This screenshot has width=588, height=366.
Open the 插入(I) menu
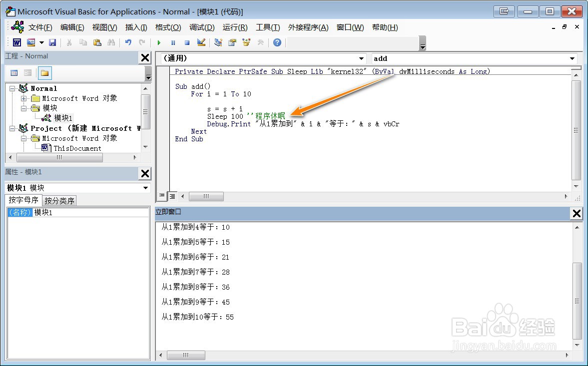coord(136,27)
